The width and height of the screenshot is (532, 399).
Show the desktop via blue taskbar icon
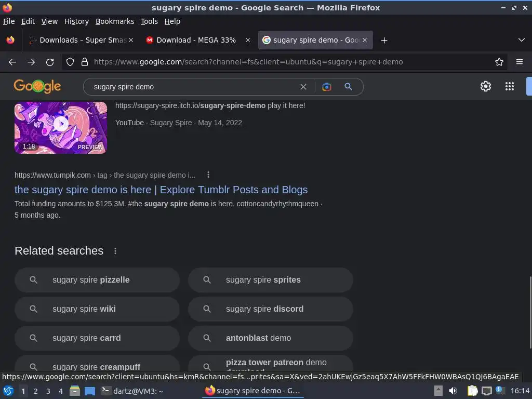(x=90, y=391)
